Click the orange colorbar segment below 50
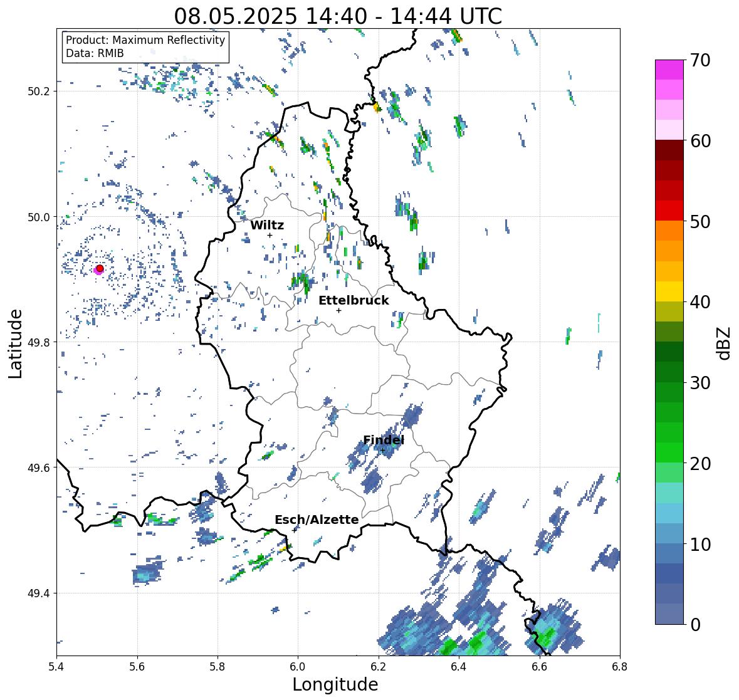Image resolution: width=739 pixels, height=700 pixels. (x=669, y=231)
